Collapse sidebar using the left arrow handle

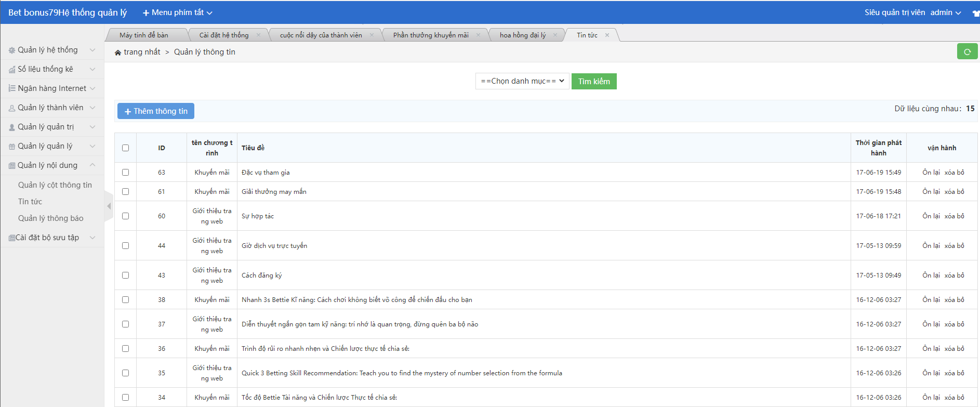[109, 206]
